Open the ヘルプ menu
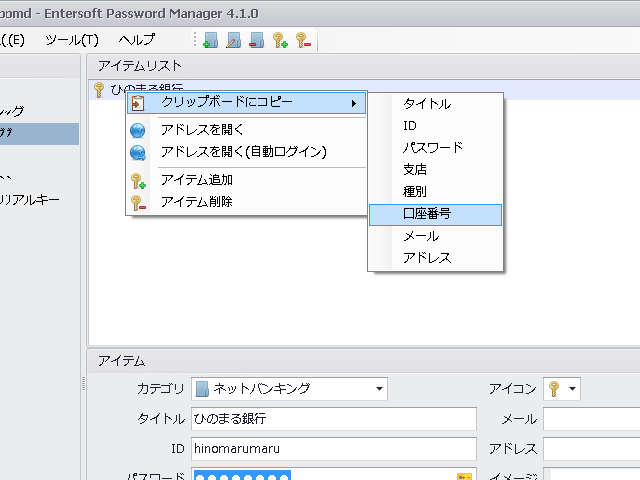Image resolution: width=640 pixels, height=480 pixels. pos(137,40)
